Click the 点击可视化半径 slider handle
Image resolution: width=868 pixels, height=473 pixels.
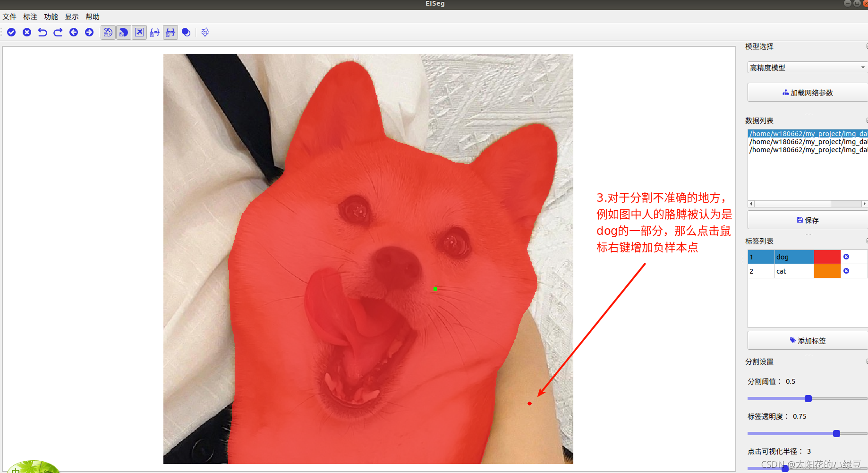pos(785,468)
